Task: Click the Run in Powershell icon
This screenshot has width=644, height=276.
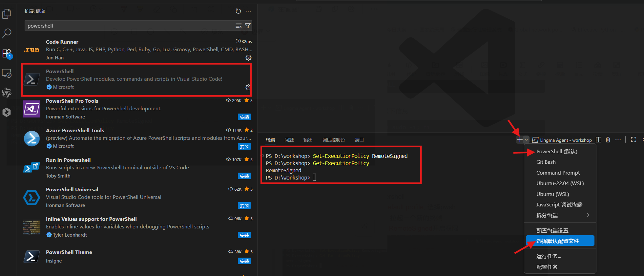Action: point(31,167)
